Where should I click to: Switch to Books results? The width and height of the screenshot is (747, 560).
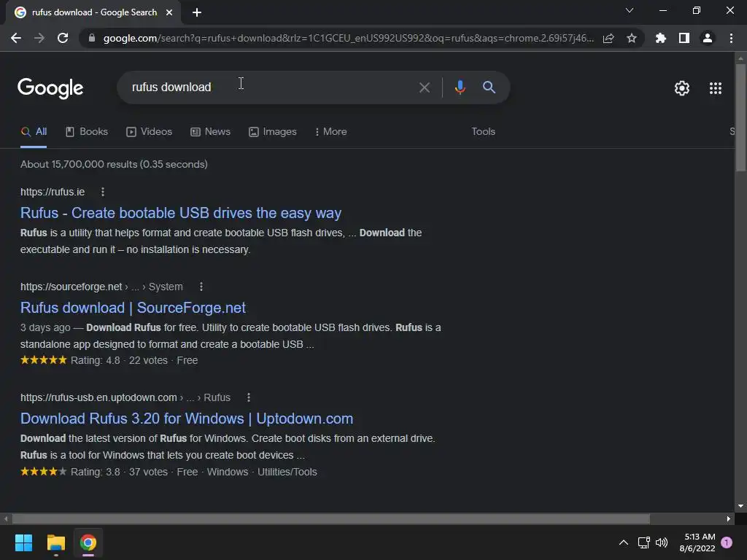tap(87, 131)
